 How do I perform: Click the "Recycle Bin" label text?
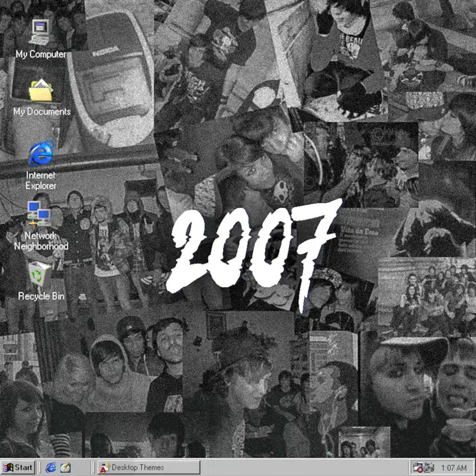pos(41,296)
